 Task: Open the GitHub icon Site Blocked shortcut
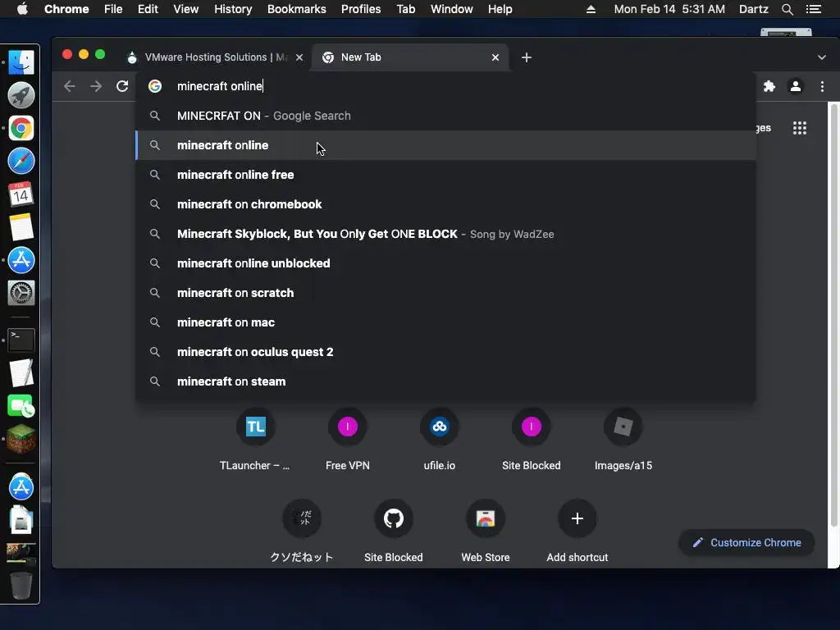pos(394,531)
